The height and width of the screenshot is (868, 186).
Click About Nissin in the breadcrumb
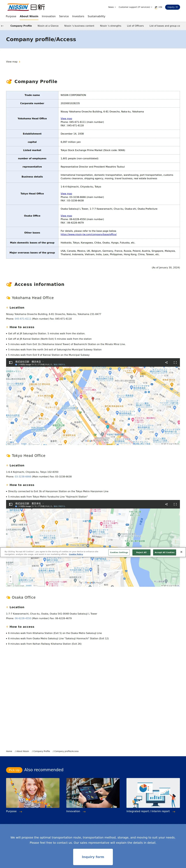pos(23,751)
